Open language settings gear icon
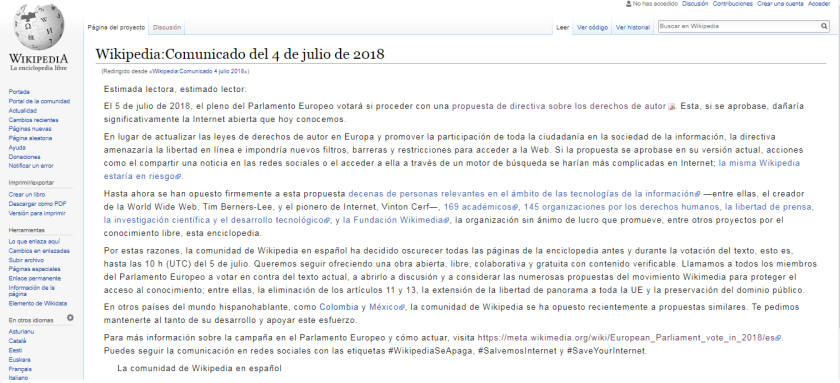This screenshot has width=840, height=383. 70,318
